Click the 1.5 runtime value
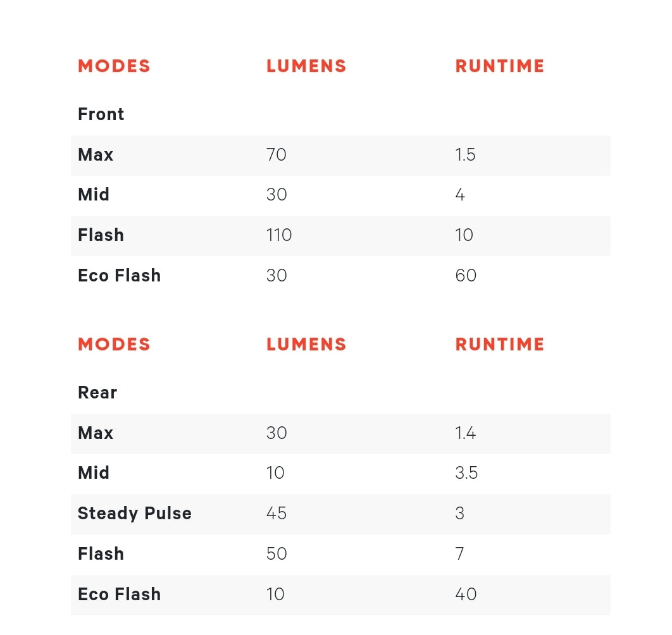The image size is (672, 635). tap(465, 155)
